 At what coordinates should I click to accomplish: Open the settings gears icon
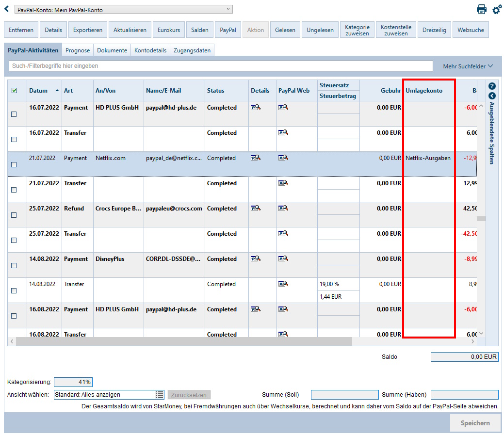tap(497, 9)
